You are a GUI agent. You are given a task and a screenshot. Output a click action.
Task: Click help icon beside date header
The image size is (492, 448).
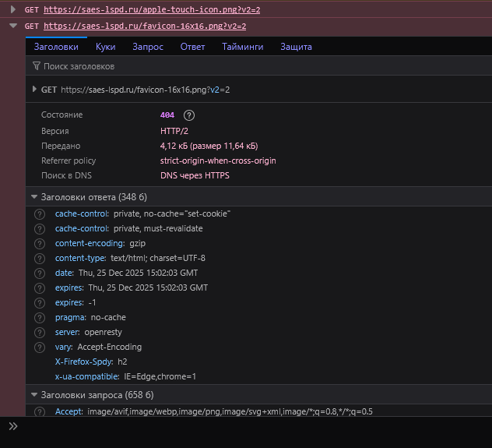[x=40, y=273]
